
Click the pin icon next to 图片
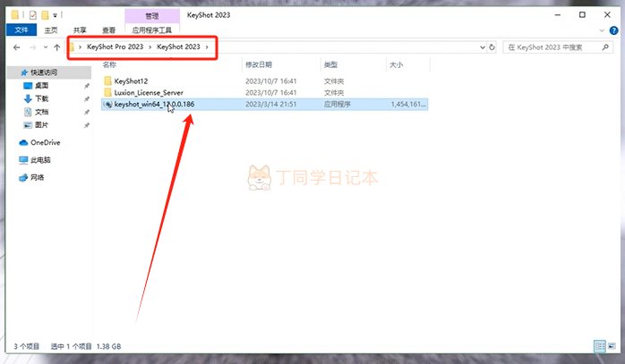(x=87, y=125)
